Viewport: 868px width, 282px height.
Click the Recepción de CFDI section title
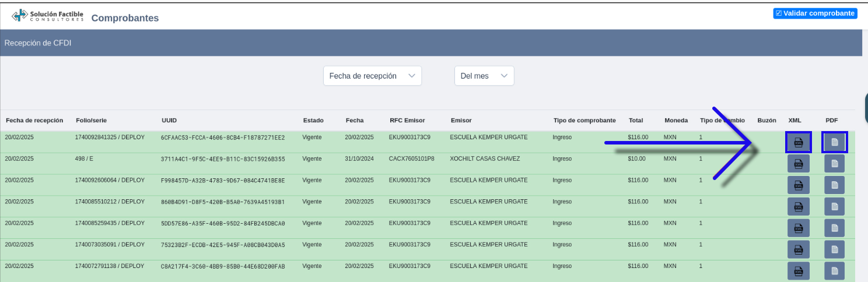38,43
